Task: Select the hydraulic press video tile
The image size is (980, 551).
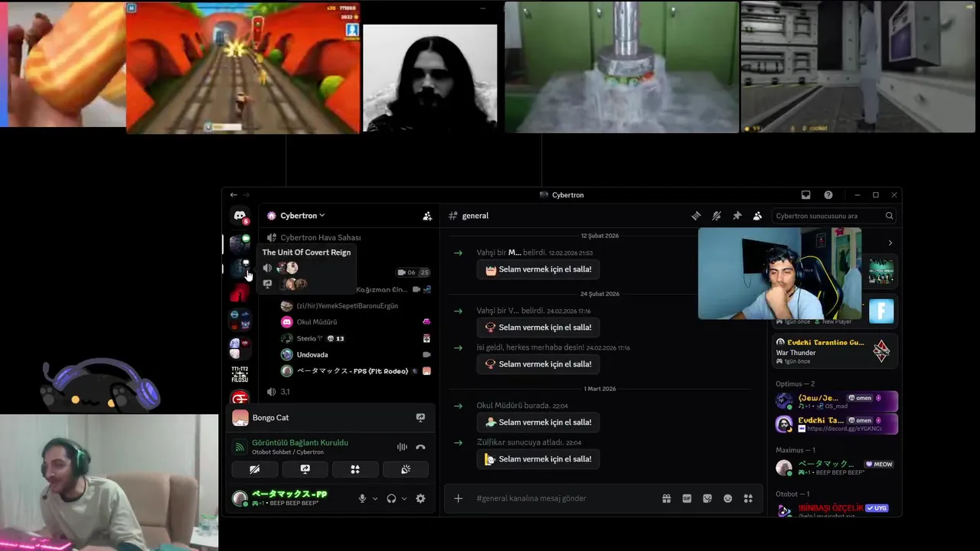Action: click(x=621, y=67)
